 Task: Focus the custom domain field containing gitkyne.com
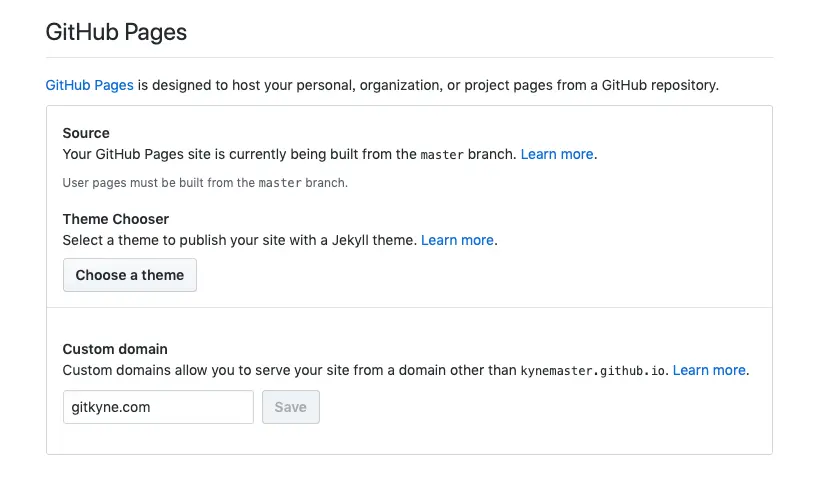pos(158,407)
